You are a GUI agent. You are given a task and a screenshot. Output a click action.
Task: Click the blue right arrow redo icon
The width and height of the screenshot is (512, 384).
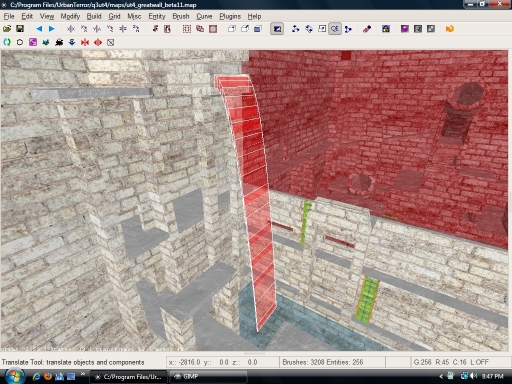(x=52, y=29)
